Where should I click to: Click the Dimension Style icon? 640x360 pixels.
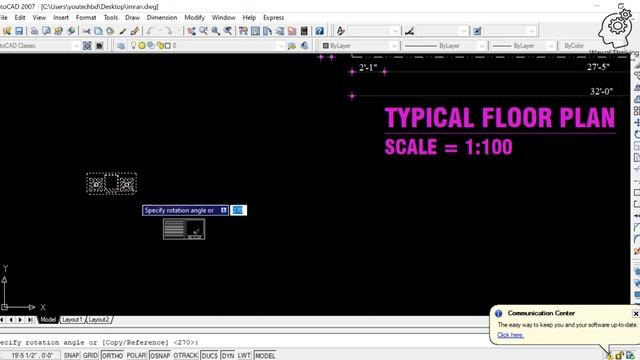tap(409, 31)
